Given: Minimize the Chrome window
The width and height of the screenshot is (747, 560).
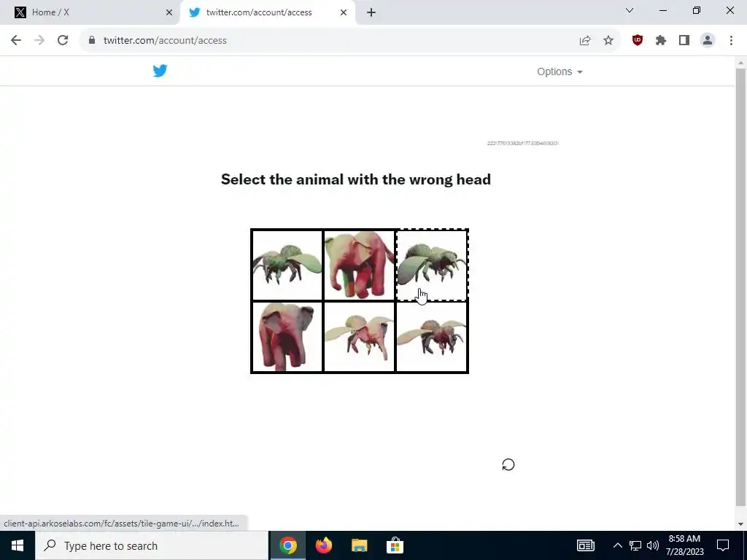Looking at the screenshot, I should (x=662, y=10).
